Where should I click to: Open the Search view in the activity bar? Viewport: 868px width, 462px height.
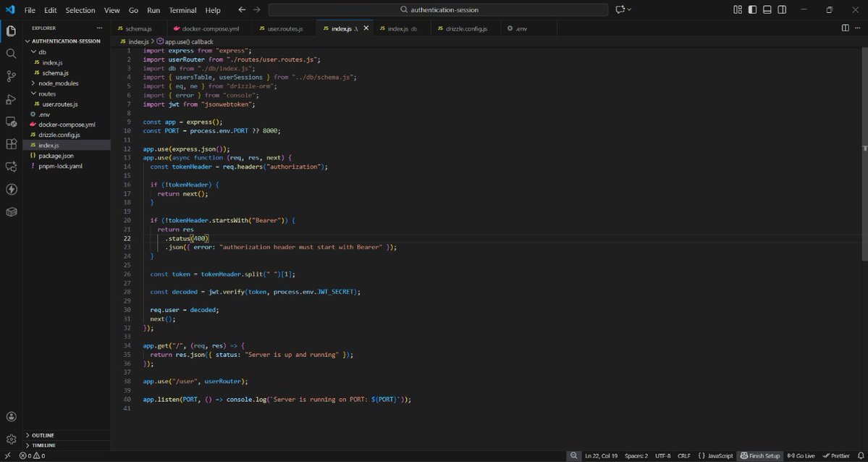[11, 53]
